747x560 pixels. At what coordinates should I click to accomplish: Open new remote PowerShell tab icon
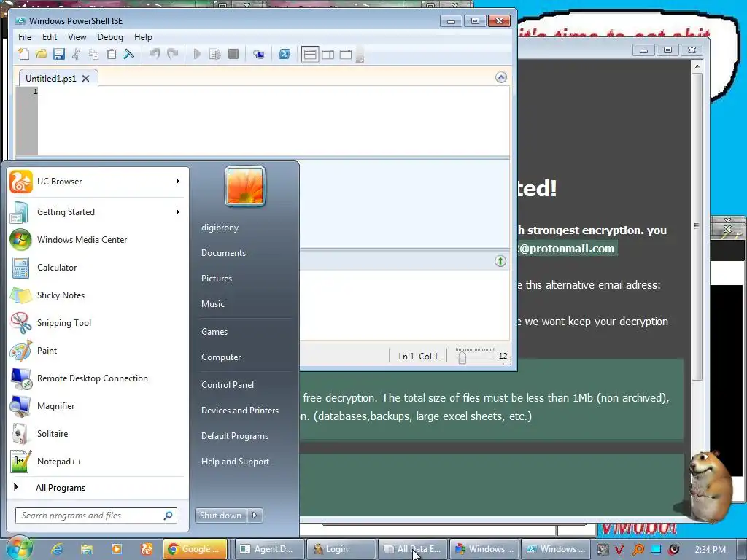point(258,54)
